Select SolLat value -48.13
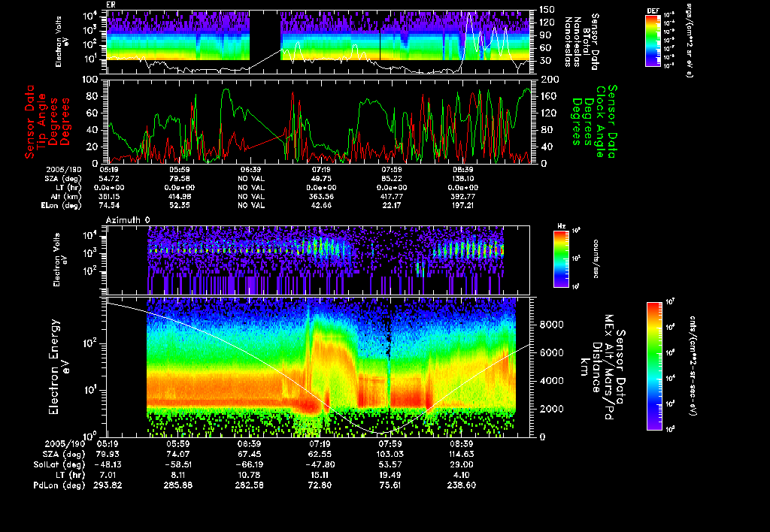This screenshot has width=770, height=532. point(107,464)
